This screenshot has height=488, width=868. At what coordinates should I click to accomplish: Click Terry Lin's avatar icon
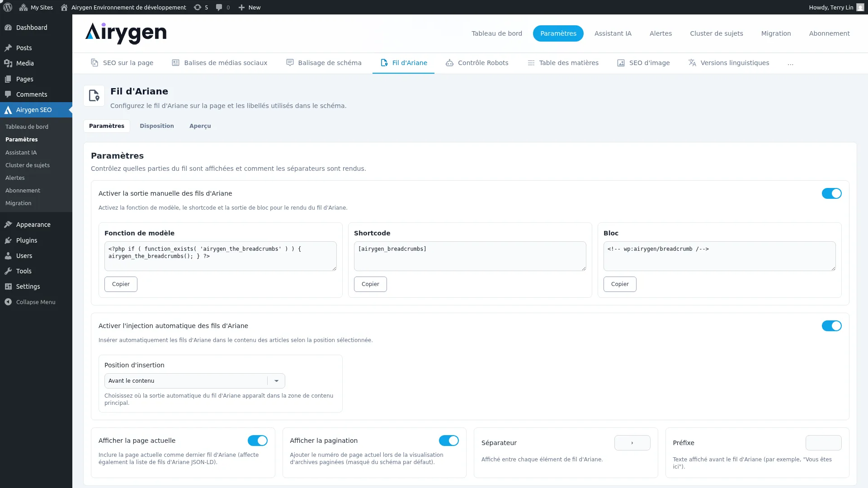pyautogui.click(x=860, y=7)
